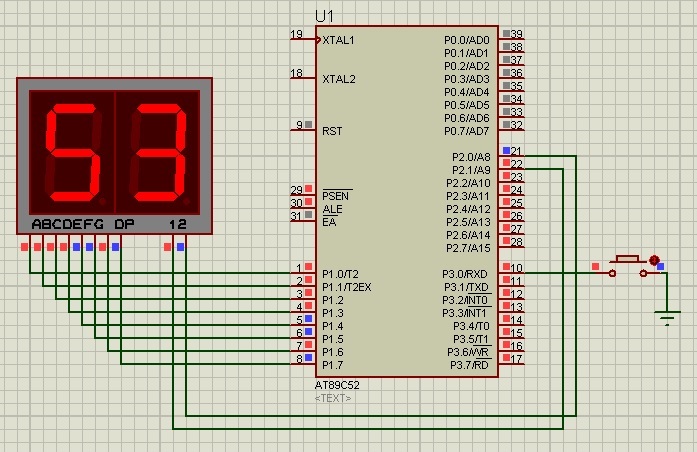Select the right digit showing 3
Viewport: 697px width, 452px height.
158,152
